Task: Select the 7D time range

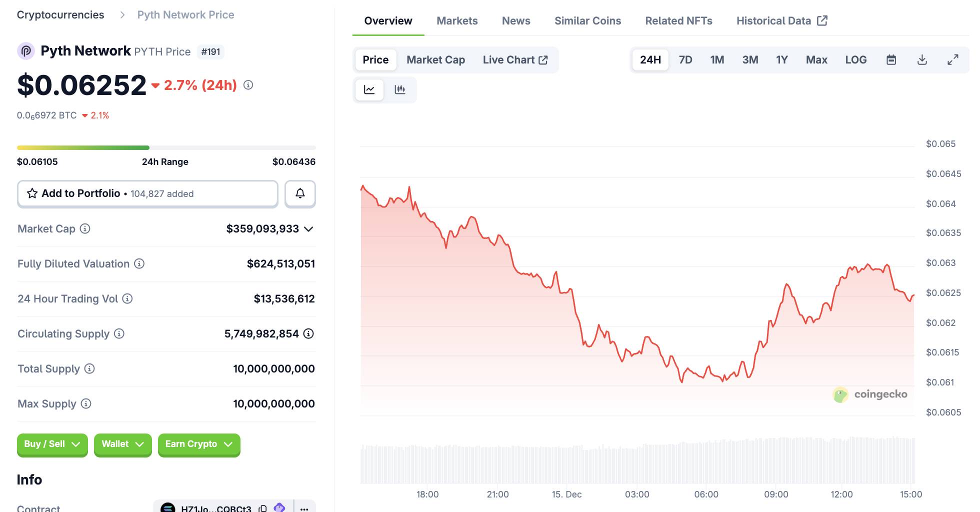Action: 685,60
